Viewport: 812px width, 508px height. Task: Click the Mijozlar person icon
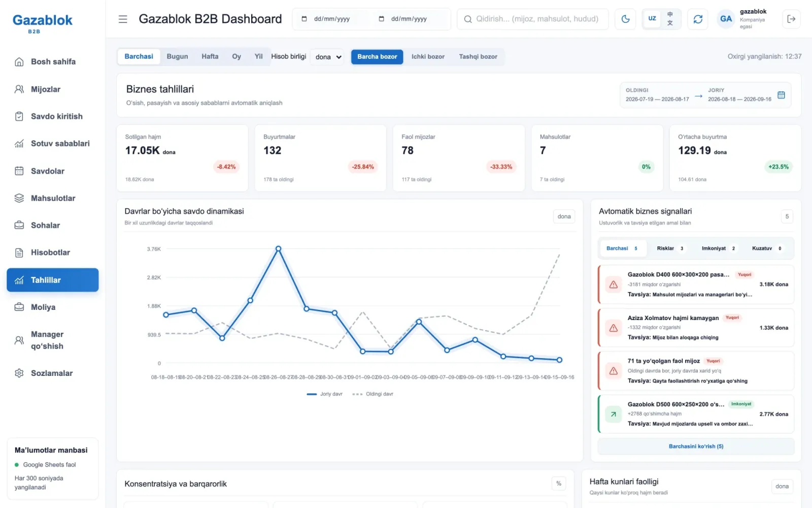point(19,89)
